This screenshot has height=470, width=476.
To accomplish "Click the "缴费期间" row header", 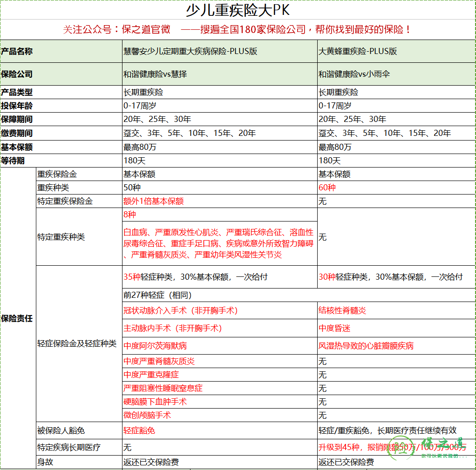I will [x=61, y=133].
